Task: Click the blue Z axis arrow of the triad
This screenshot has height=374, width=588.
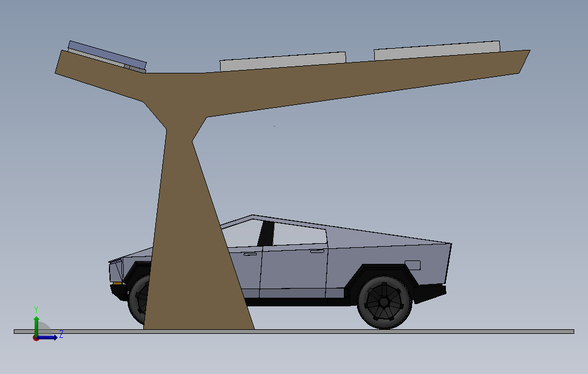Action: pyautogui.click(x=48, y=338)
